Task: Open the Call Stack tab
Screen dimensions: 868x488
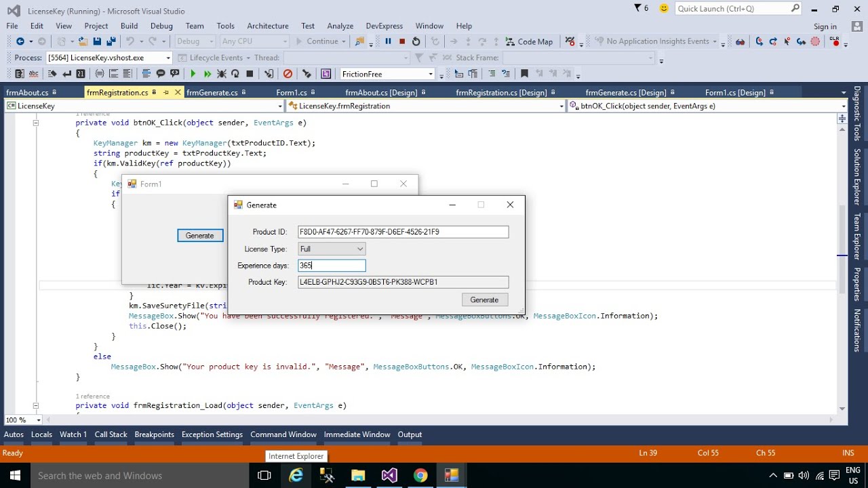Action: click(x=111, y=434)
